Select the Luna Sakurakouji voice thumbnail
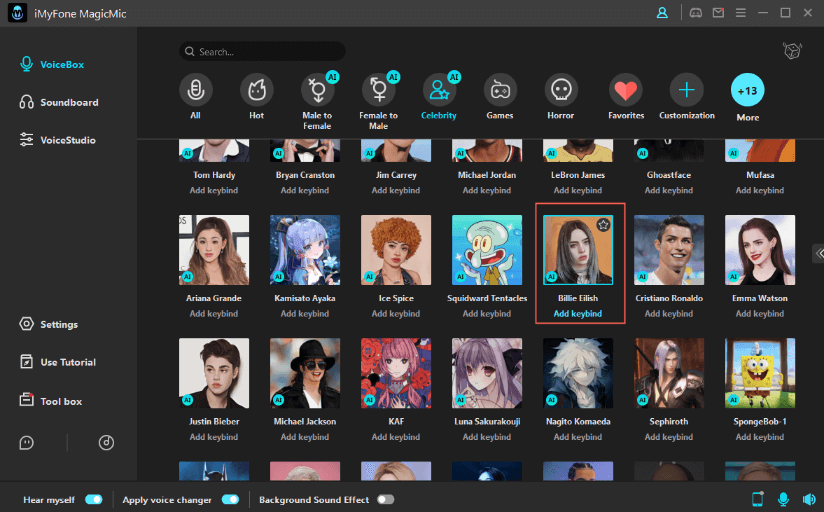This screenshot has width=824, height=512. point(487,373)
